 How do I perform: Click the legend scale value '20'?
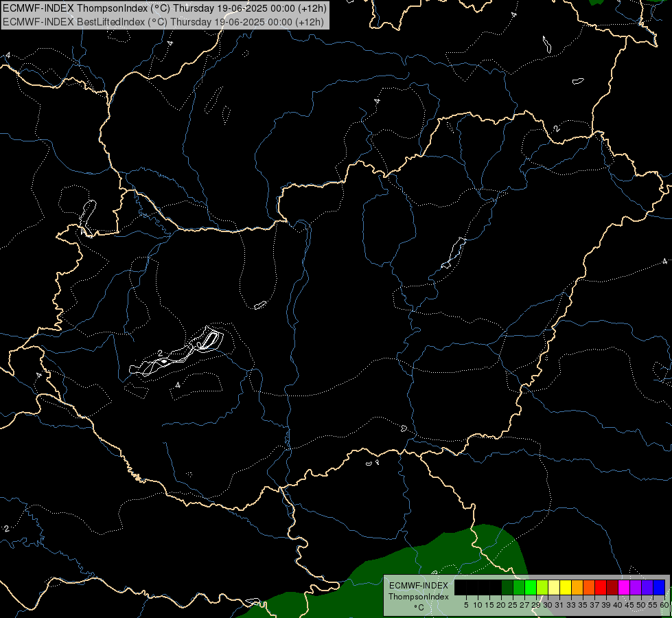501,605
